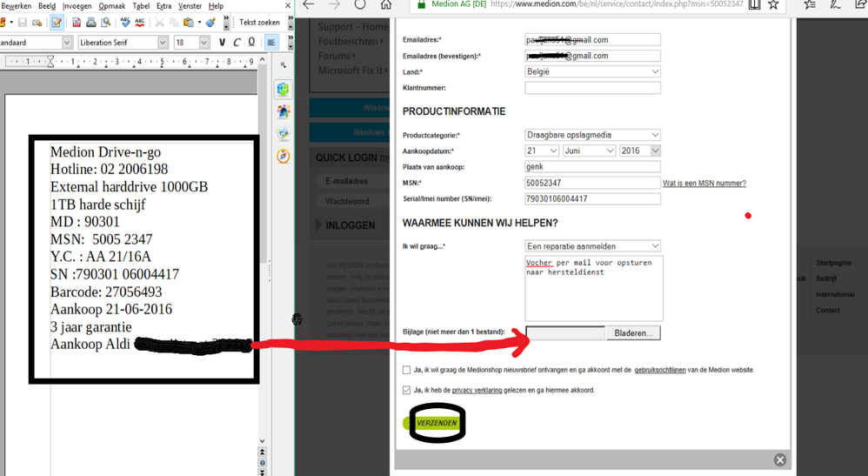Click the Paste clipboard icon
868x476 pixels.
pyautogui.click(x=188, y=23)
